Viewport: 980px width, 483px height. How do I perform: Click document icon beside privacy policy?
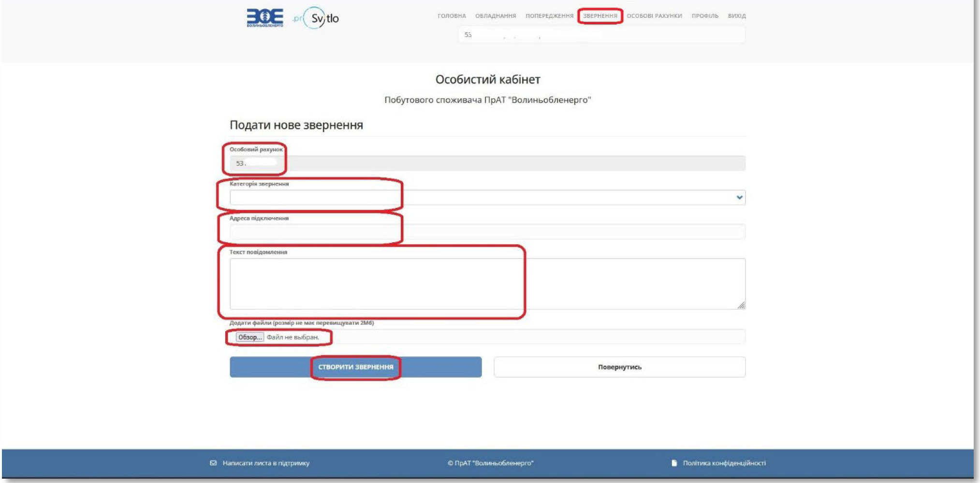(x=674, y=463)
